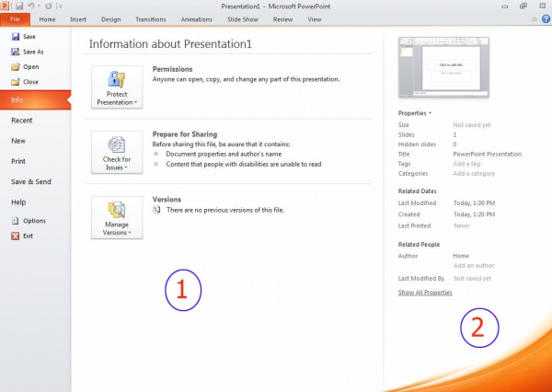Click the 'Add a tag' field

click(x=466, y=164)
